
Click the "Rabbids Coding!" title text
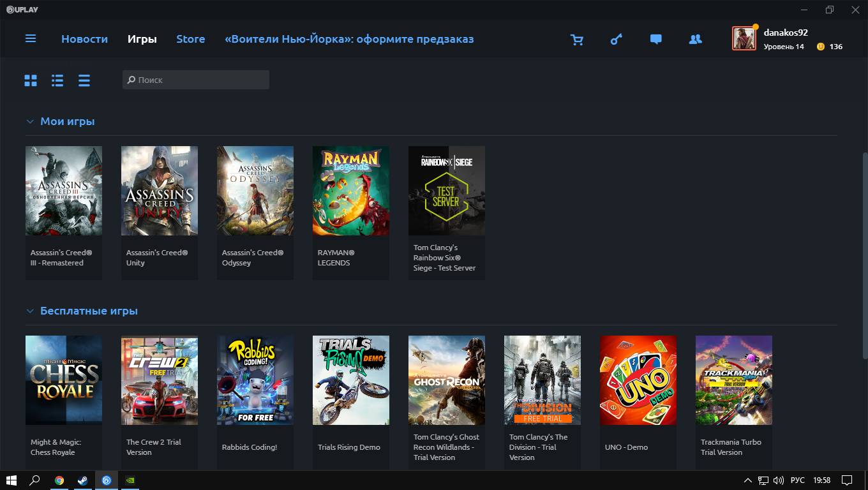point(250,447)
